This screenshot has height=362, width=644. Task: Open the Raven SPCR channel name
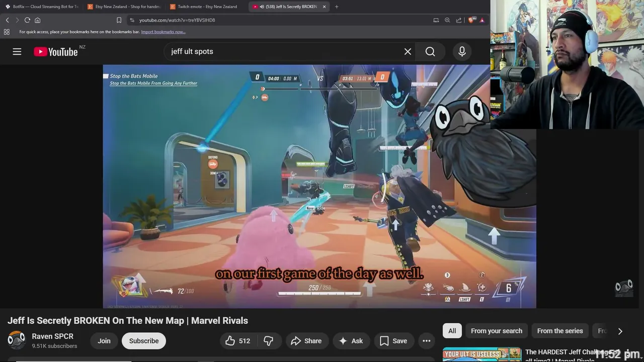pyautogui.click(x=52, y=336)
